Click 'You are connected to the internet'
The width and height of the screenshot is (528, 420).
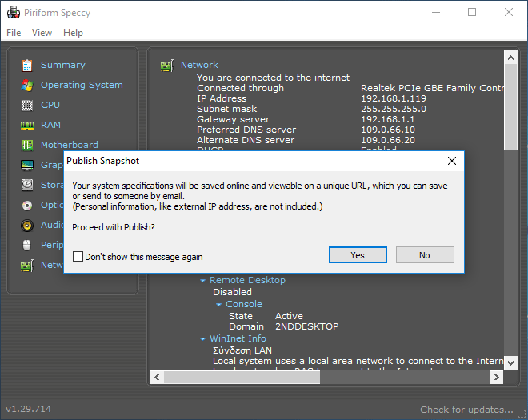click(x=273, y=78)
